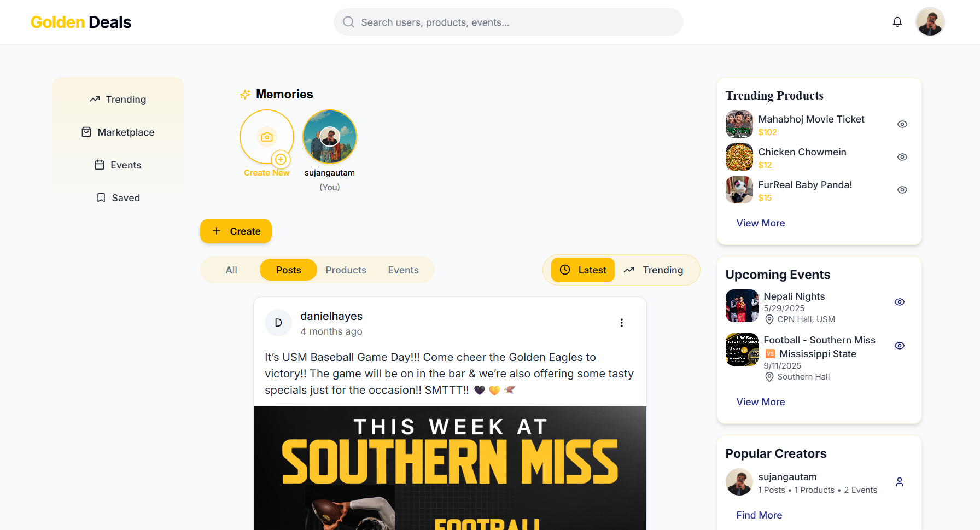Open Marketplace from the sidebar
Viewport: 980px width, 530px height.
pos(118,132)
